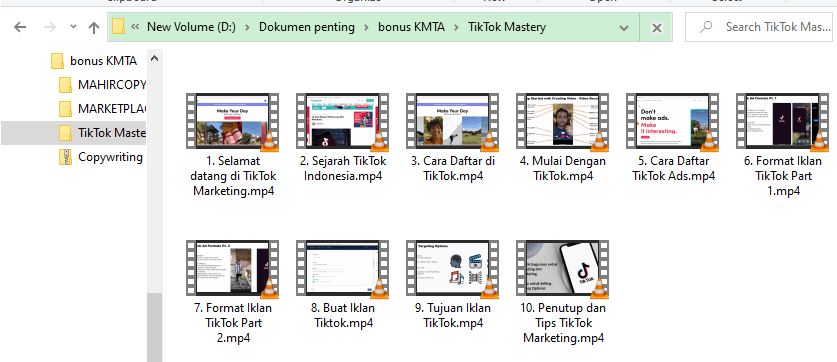Select video 3. Cara Daftar di TikTok thumbnail

tap(453, 121)
